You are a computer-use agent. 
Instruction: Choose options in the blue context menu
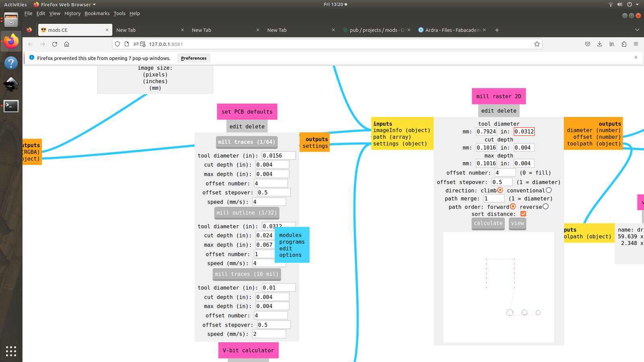pyautogui.click(x=290, y=255)
